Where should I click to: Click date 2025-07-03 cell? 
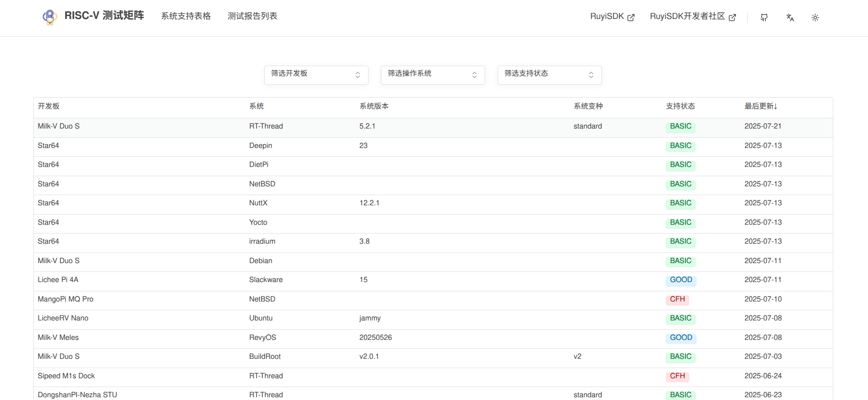click(x=763, y=357)
